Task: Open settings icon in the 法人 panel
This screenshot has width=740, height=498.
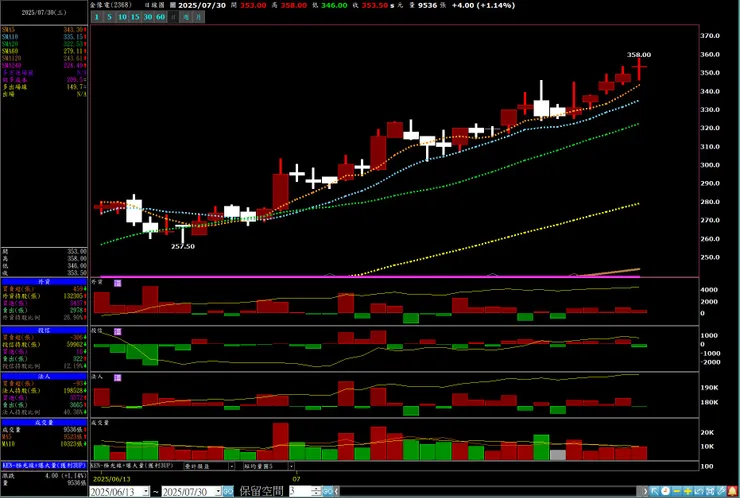Action: tap(118, 378)
